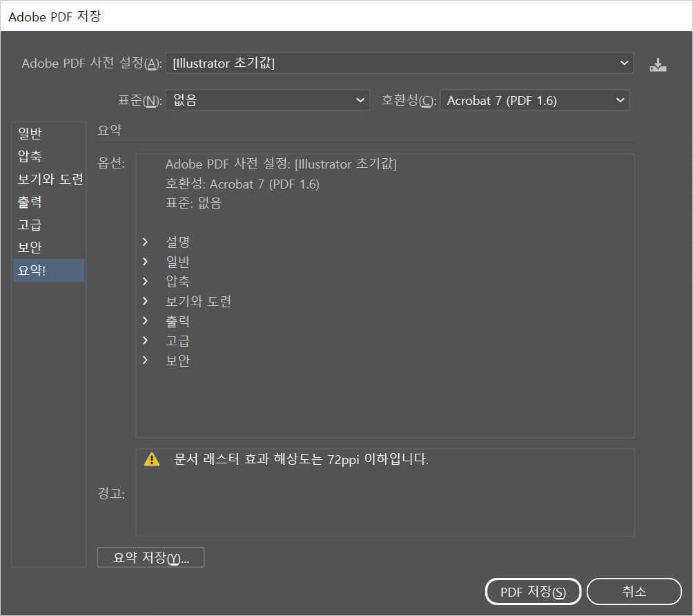Expand the 압축 section in summary options
This screenshot has height=616, width=693.
145,281
